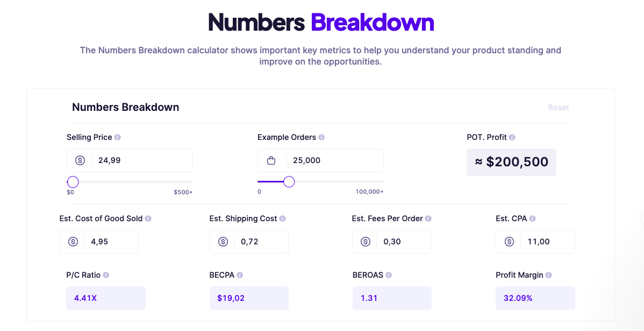Edit the Est. CPA input field
The width and height of the screenshot is (644, 331).
point(547,242)
